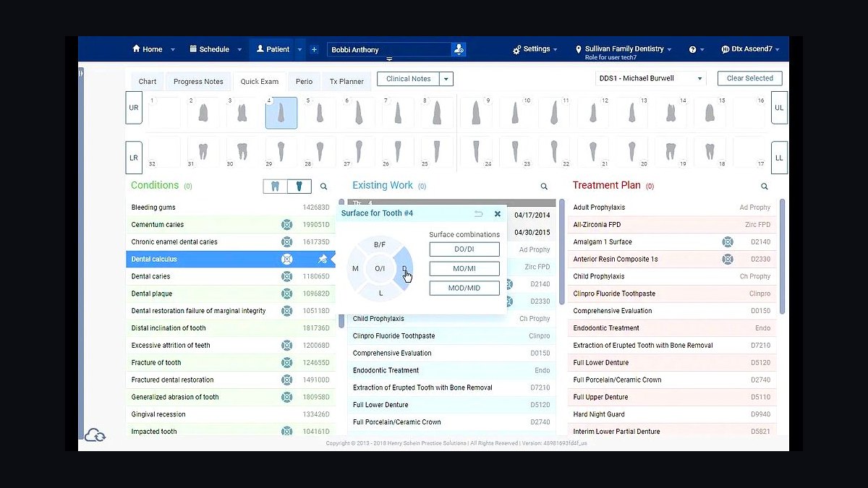Click the tooth icon on Cementum caries row
Screen dimensions: 868x488
(287, 225)
